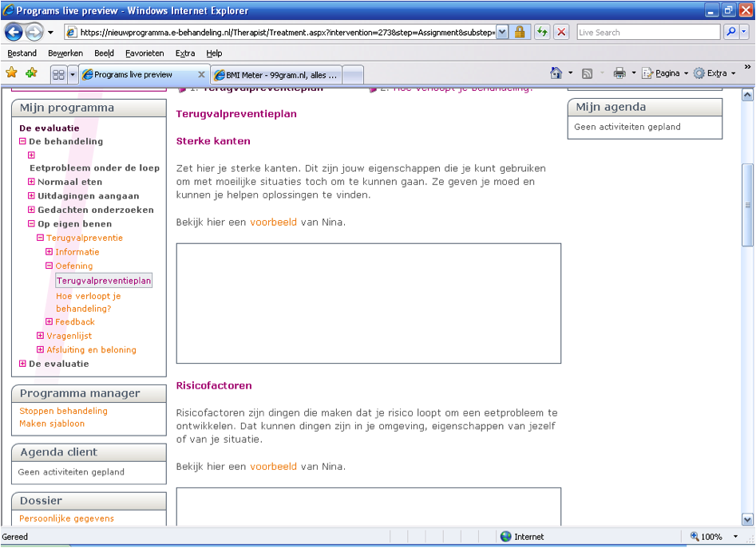The height and width of the screenshot is (548, 756).
Task: Open Favorites Center star icon
Action: (x=12, y=73)
